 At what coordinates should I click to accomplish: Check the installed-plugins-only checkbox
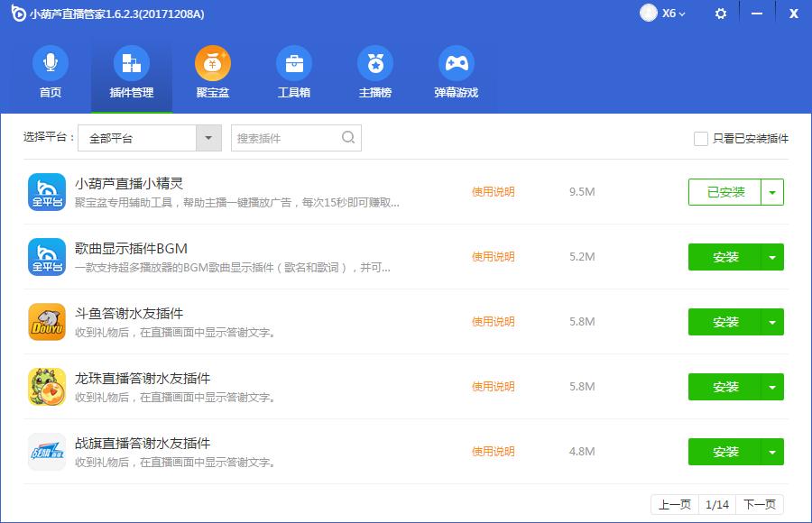point(700,138)
